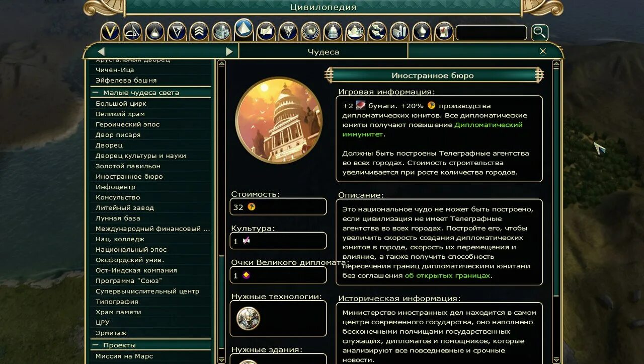Open the Technologies flask category icon
The height and width of the screenshot is (364, 644).
click(154, 32)
